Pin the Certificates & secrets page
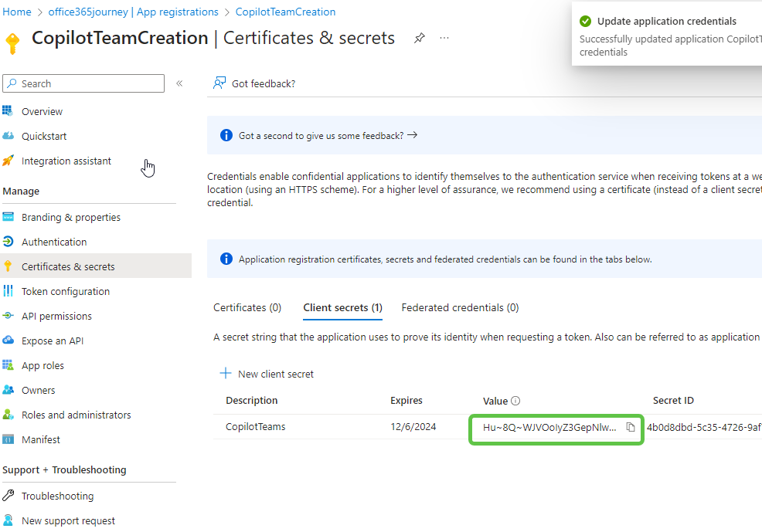 pyautogui.click(x=420, y=37)
